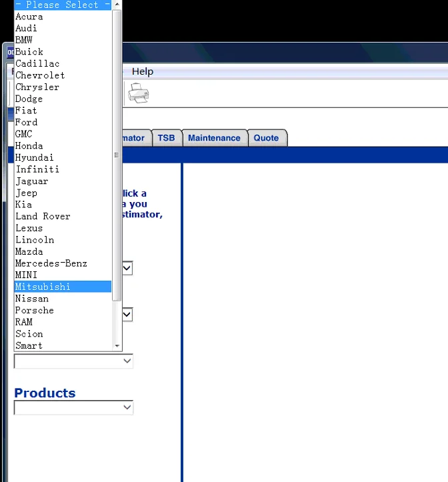Pick Infiniti in the dropdown list
Viewport: 448px width, 482px height.
63,169
